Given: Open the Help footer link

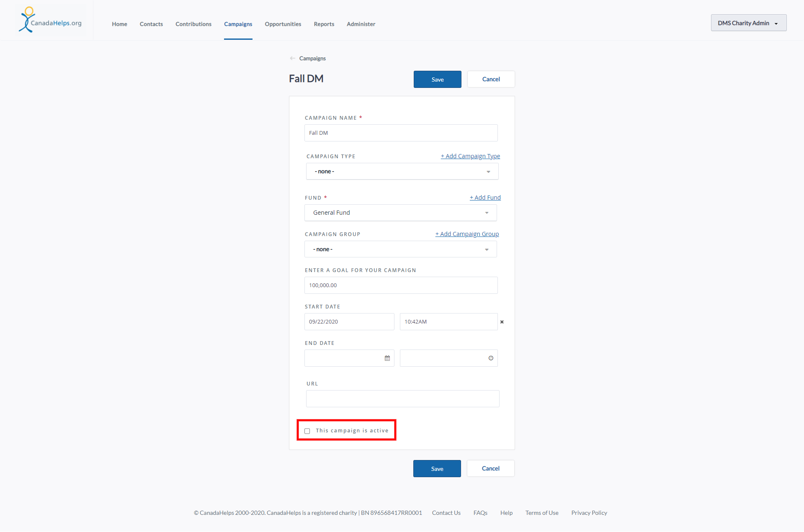Looking at the screenshot, I should [x=506, y=513].
